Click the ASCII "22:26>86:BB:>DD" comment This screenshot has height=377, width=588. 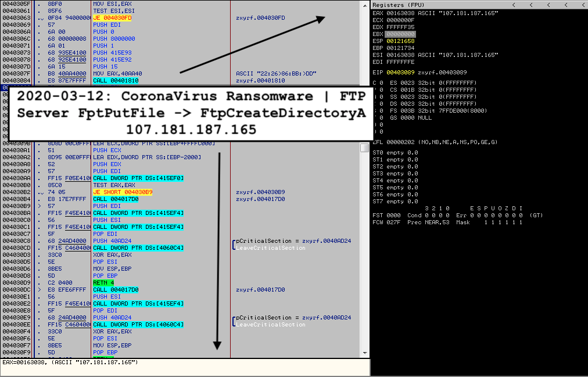276,74
